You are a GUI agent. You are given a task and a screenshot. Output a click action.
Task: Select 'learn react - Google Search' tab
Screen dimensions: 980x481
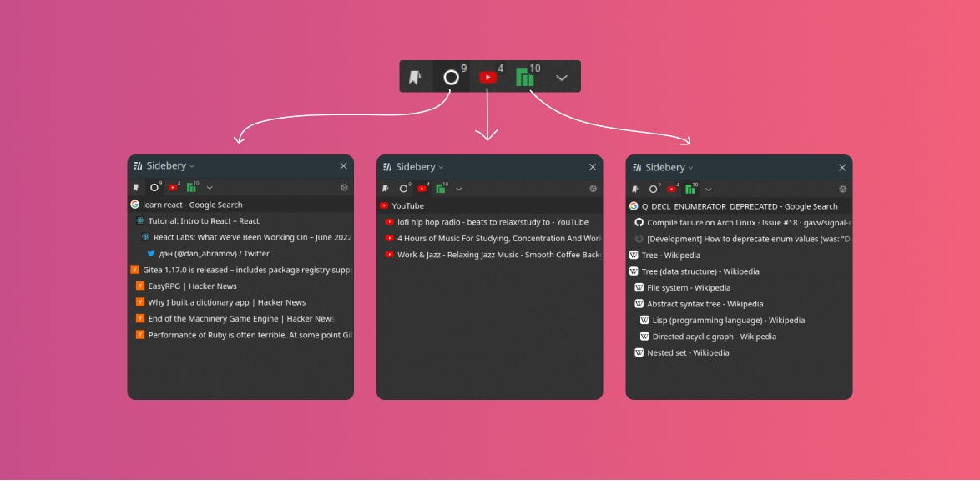coord(240,205)
